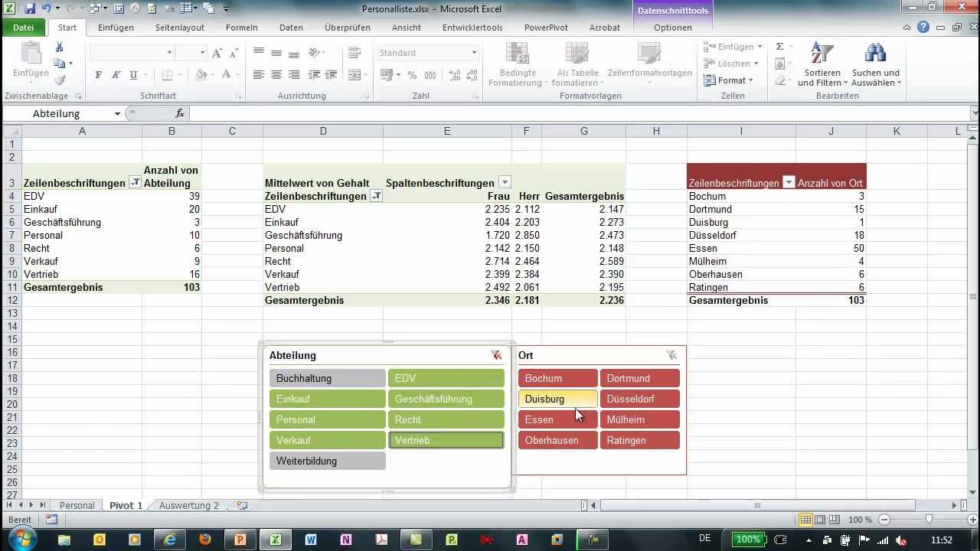The height and width of the screenshot is (551, 980).
Task: Open Zeilenbeschriftungen filter in Gehalt pivot
Action: (x=376, y=196)
